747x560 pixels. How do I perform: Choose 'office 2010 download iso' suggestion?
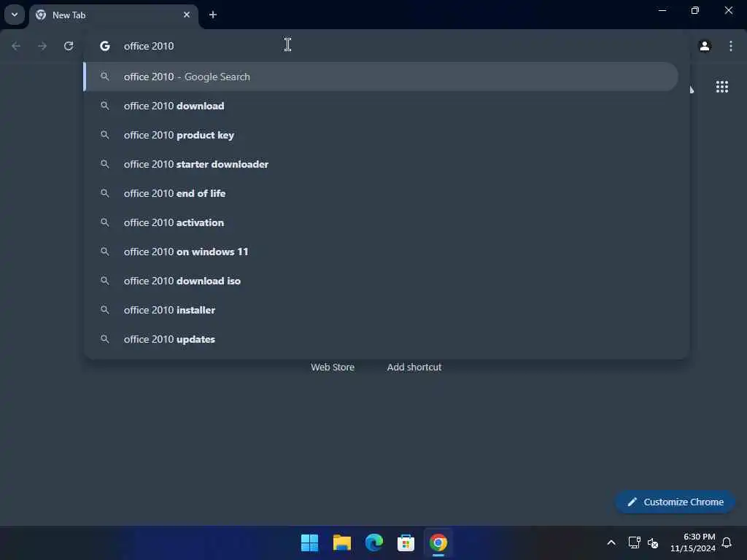click(x=381, y=281)
